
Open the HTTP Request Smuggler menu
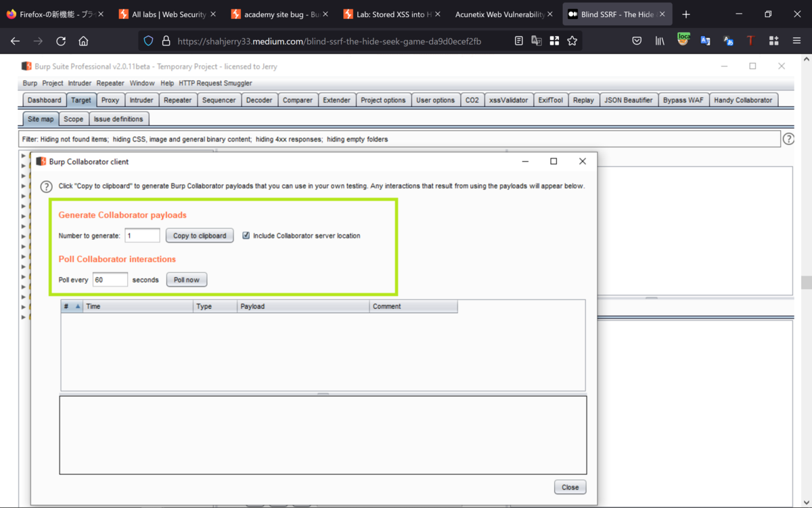(215, 83)
